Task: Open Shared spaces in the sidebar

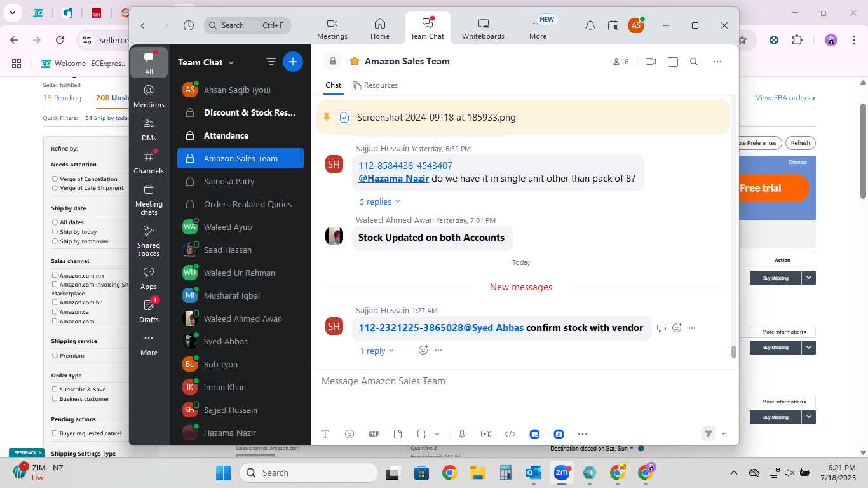Action: tap(149, 241)
